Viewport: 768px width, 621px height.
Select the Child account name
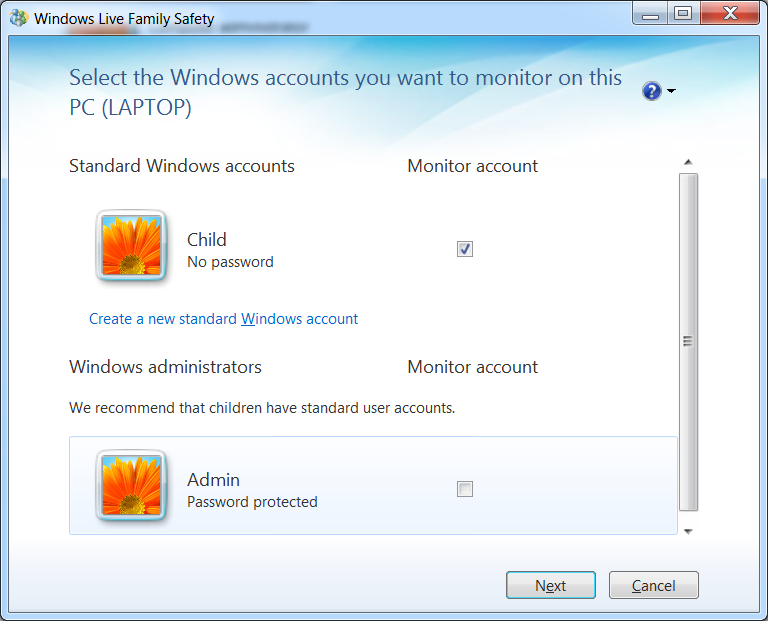207,239
